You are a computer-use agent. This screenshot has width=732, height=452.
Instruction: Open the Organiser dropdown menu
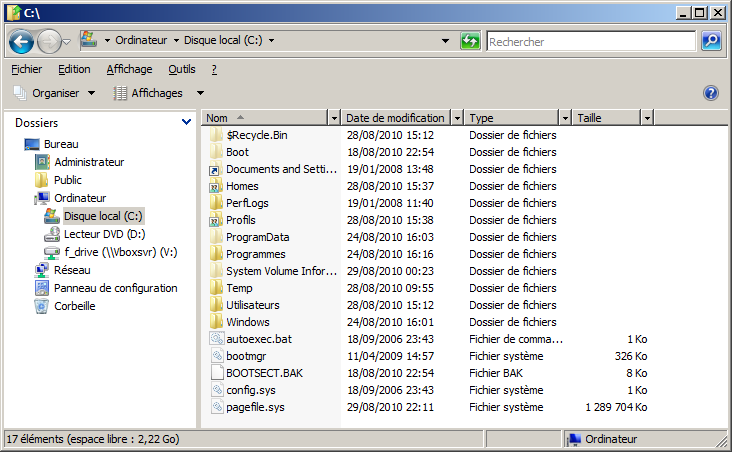tap(55, 93)
